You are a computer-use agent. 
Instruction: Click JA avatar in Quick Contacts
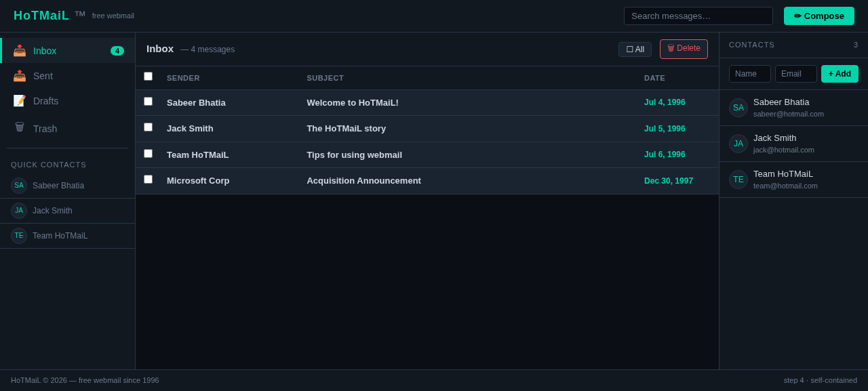(19, 211)
